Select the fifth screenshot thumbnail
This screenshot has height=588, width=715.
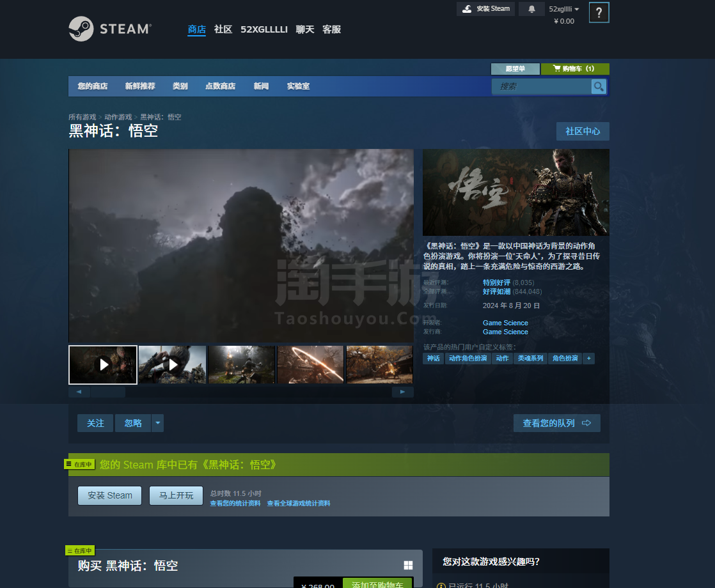click(379, 365)
